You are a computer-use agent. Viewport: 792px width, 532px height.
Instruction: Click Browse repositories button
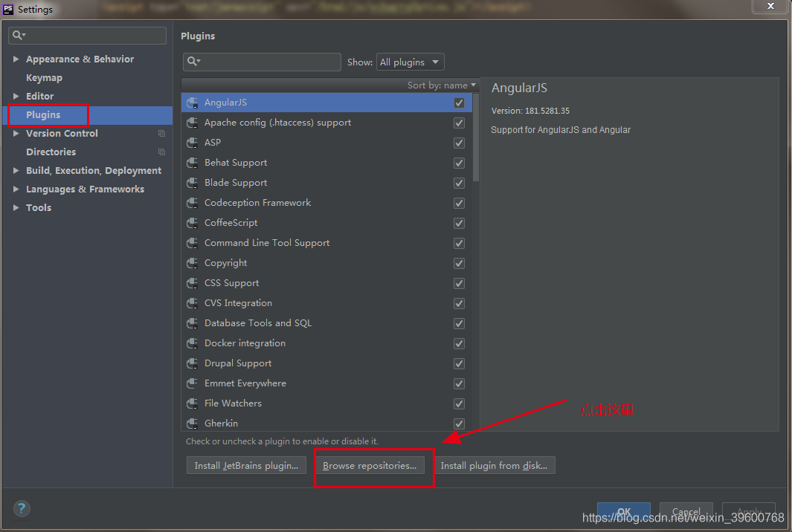(x=370, y=465)
